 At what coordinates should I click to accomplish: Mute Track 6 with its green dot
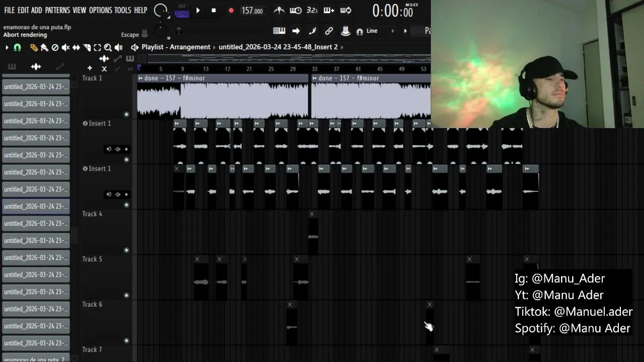126,341
